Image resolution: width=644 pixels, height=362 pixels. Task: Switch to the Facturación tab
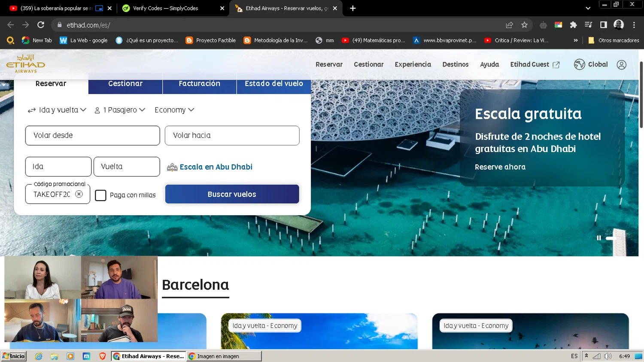click(200, 84)
